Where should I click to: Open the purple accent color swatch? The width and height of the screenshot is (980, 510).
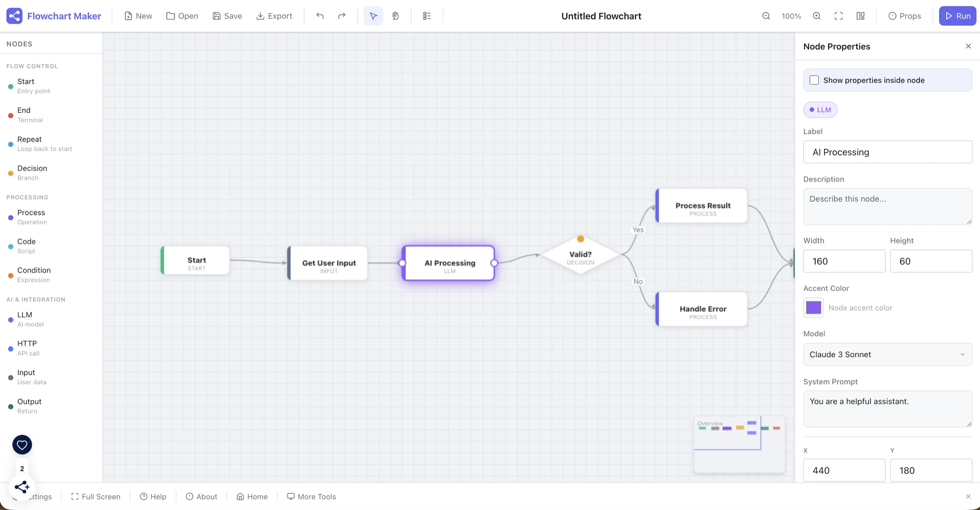[813, 308]
